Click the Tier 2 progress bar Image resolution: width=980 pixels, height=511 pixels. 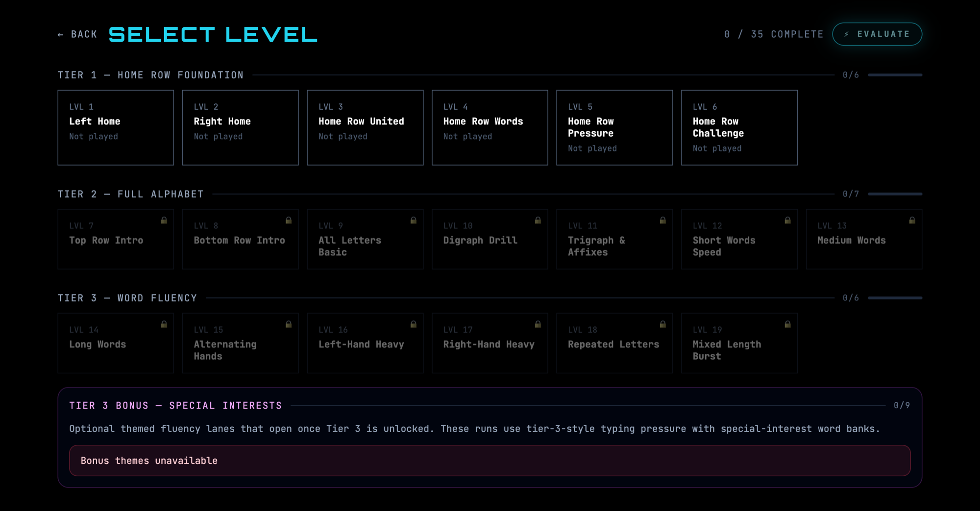895,194
